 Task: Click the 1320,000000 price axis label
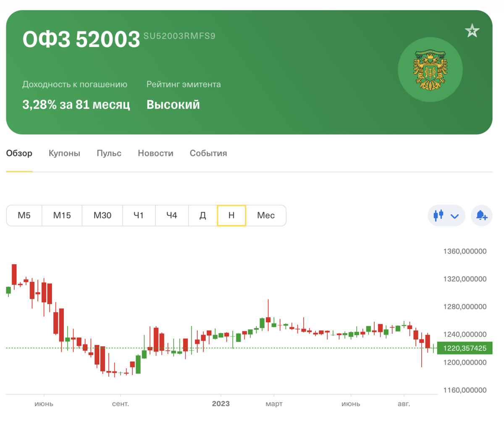[x=465, y=279]
